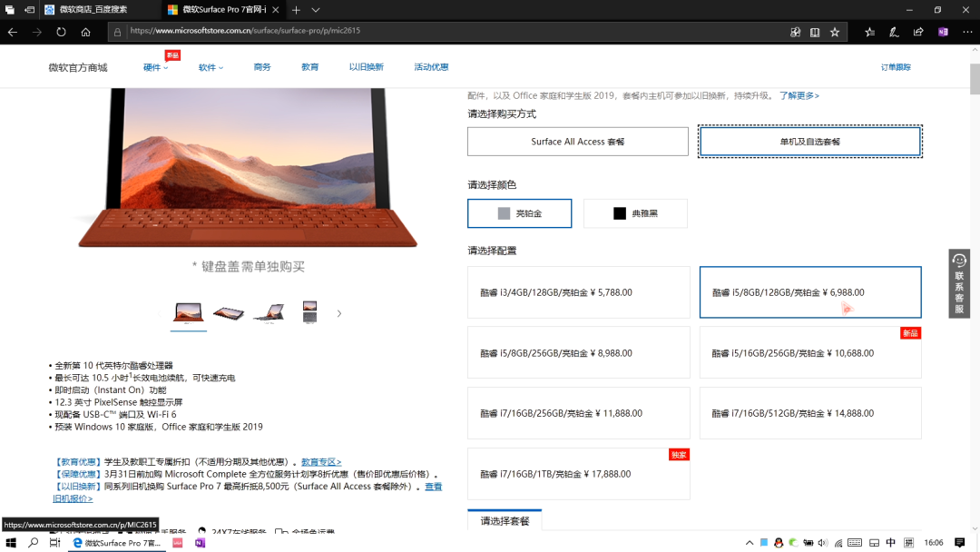Select 酷睿 i7/16GB/1TB configuration
The width and height of the screenshot is (980, 552).
pos(579,474)
